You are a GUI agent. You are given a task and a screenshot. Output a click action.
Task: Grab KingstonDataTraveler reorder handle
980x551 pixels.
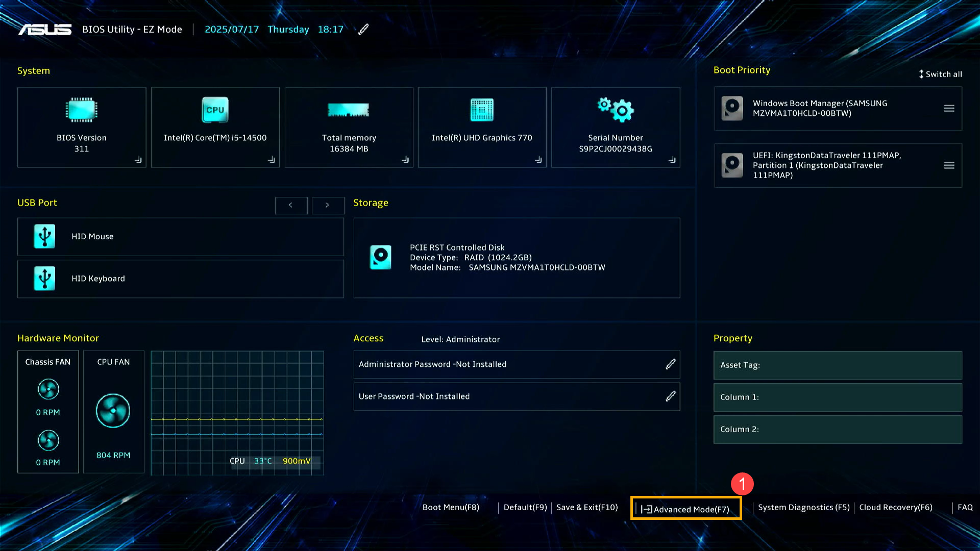coord(949,165)
